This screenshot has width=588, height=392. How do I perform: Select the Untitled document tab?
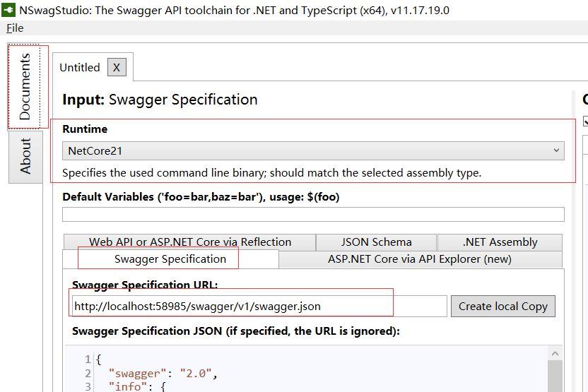[79, 67]
